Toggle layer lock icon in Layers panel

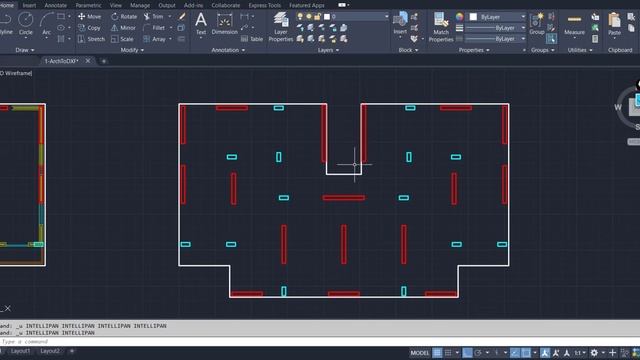[x=317, y=16]
